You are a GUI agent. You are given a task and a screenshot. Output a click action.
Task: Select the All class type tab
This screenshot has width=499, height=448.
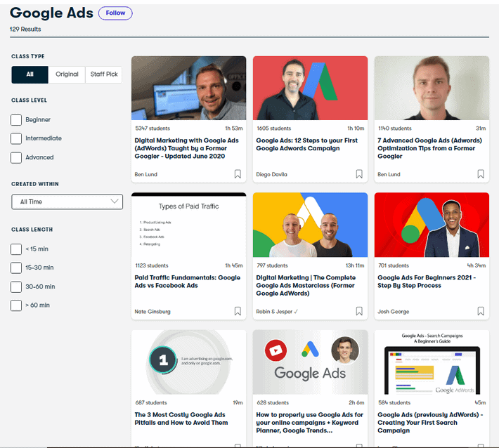click(30, 74)
